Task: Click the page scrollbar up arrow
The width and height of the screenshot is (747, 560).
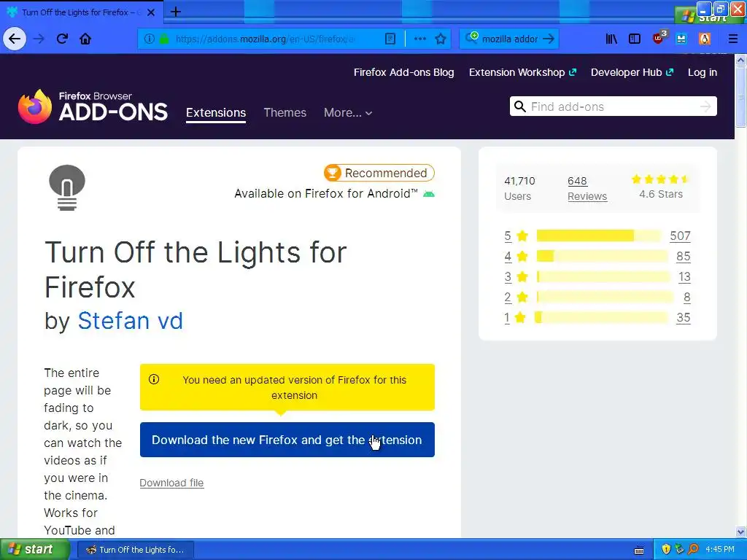Action: [x=740, y=60]
